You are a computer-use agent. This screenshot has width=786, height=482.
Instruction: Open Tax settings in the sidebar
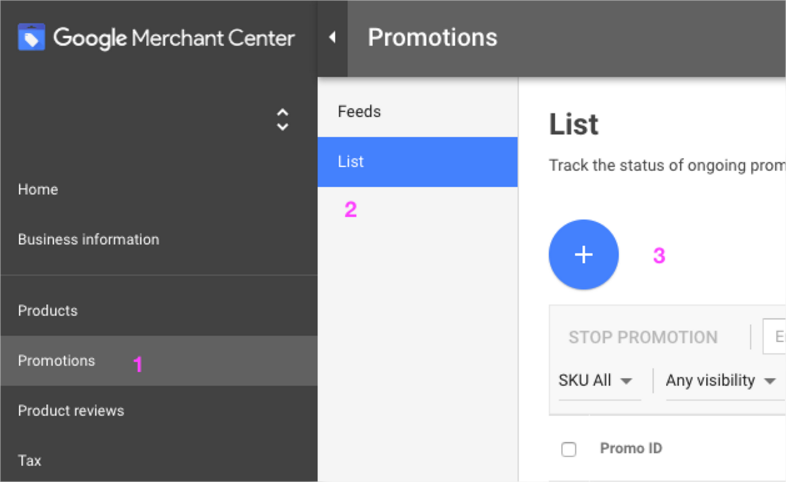coord(30,460)
